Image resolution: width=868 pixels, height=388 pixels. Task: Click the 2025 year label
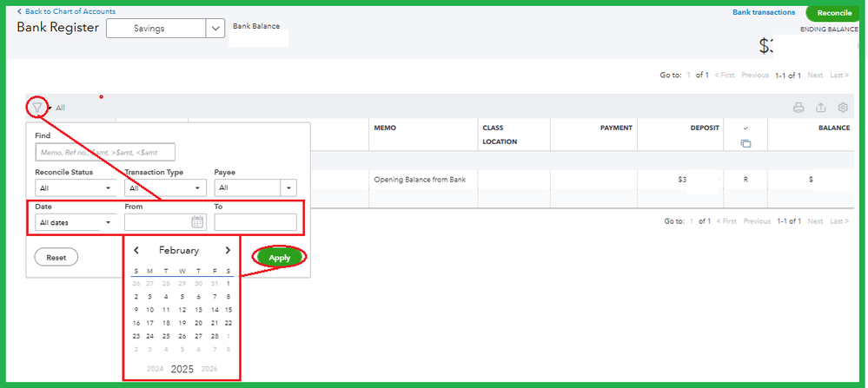pyautogui.click(x=182, y=369)
